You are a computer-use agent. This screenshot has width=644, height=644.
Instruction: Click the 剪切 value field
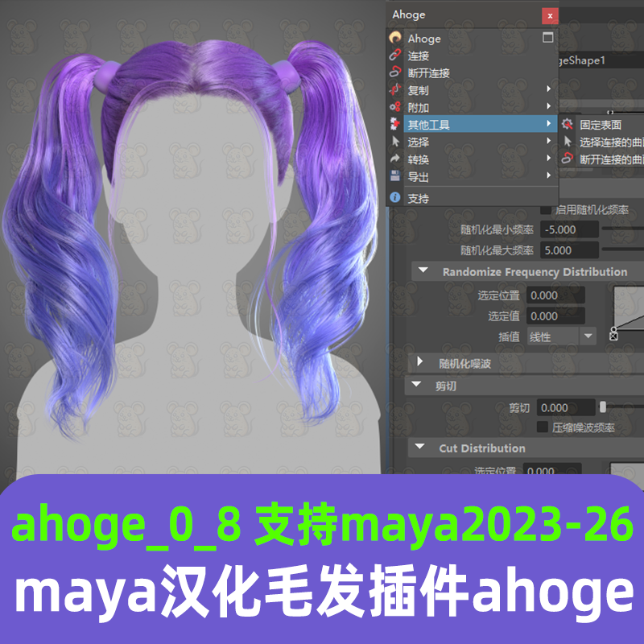(x=565, y=407)
